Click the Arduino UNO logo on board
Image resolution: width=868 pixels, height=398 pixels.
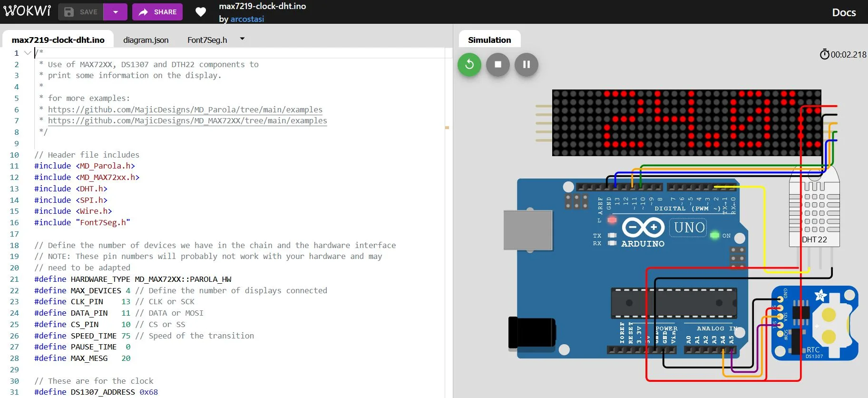(x=643, y=228)
